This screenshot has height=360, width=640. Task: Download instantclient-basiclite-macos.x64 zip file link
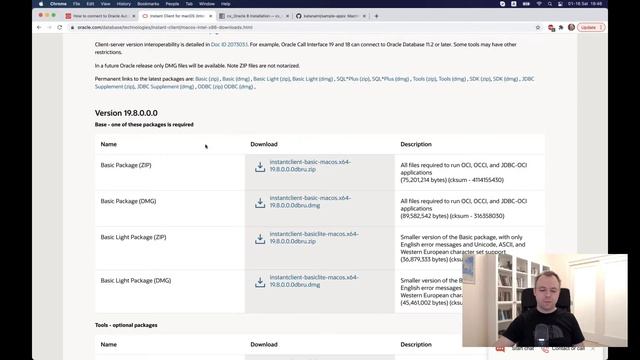[314, 237]
